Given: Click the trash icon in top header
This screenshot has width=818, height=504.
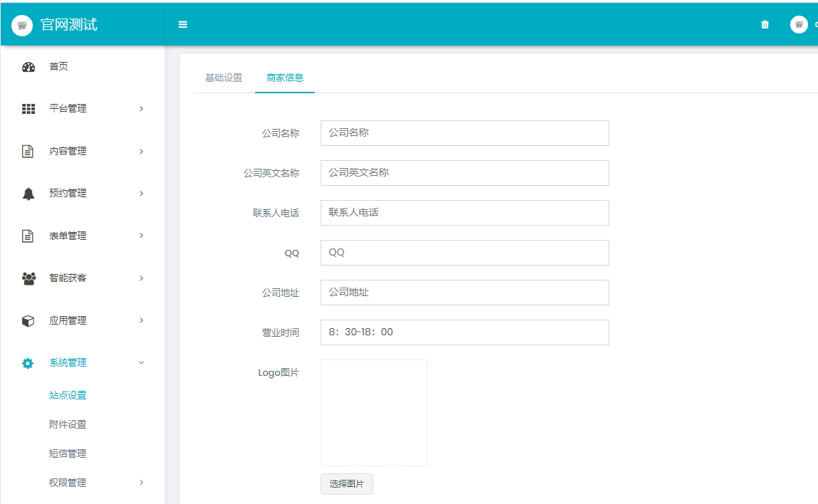Looking at the screenshot, I should [x=765, y=24].
